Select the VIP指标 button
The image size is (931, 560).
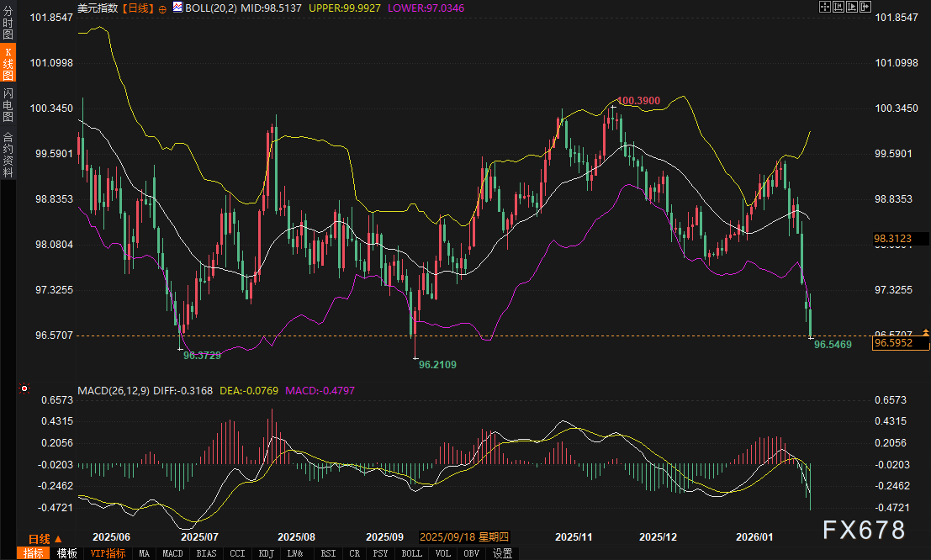108,553
